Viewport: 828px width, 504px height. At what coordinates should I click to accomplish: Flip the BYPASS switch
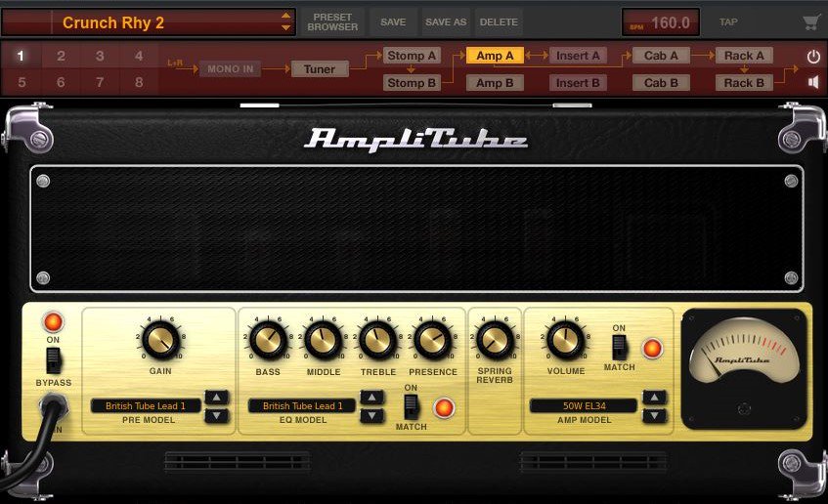coord(54,361)
